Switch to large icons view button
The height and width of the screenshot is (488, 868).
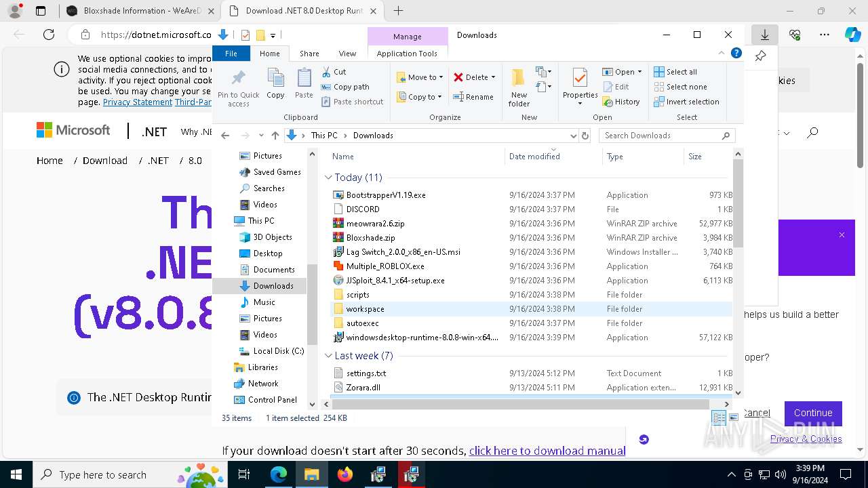pos(733,418)
